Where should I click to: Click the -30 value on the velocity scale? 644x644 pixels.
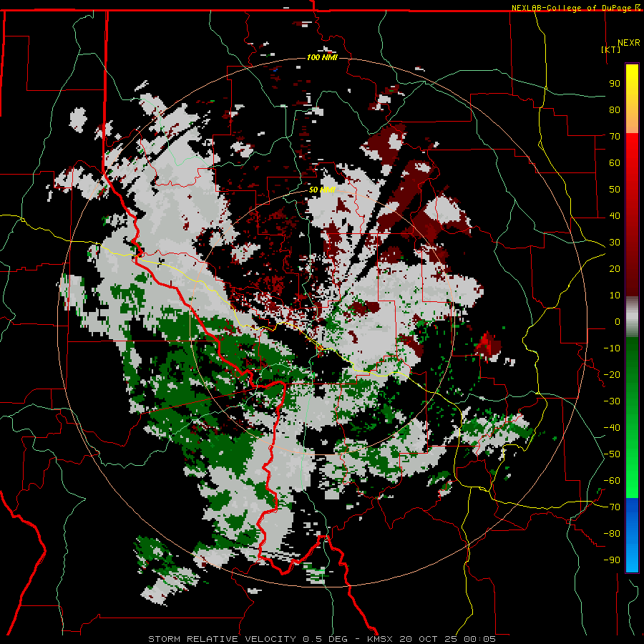(x=612, y=401)
